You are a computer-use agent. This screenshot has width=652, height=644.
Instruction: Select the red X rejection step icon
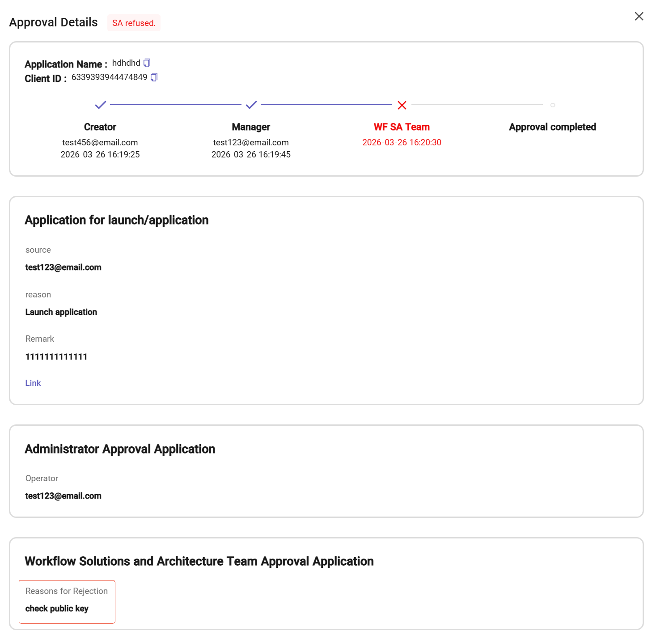pos(402,105)
